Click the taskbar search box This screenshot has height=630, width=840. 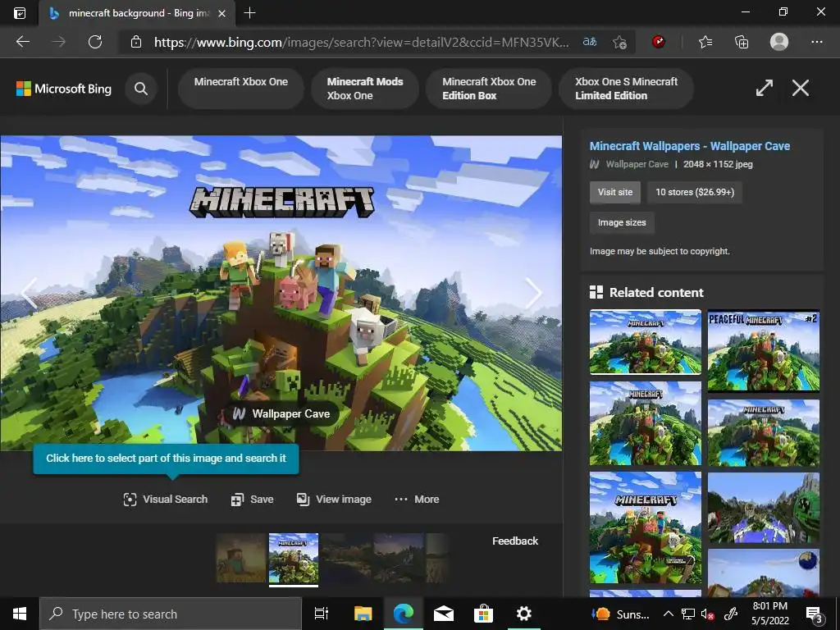171,614
